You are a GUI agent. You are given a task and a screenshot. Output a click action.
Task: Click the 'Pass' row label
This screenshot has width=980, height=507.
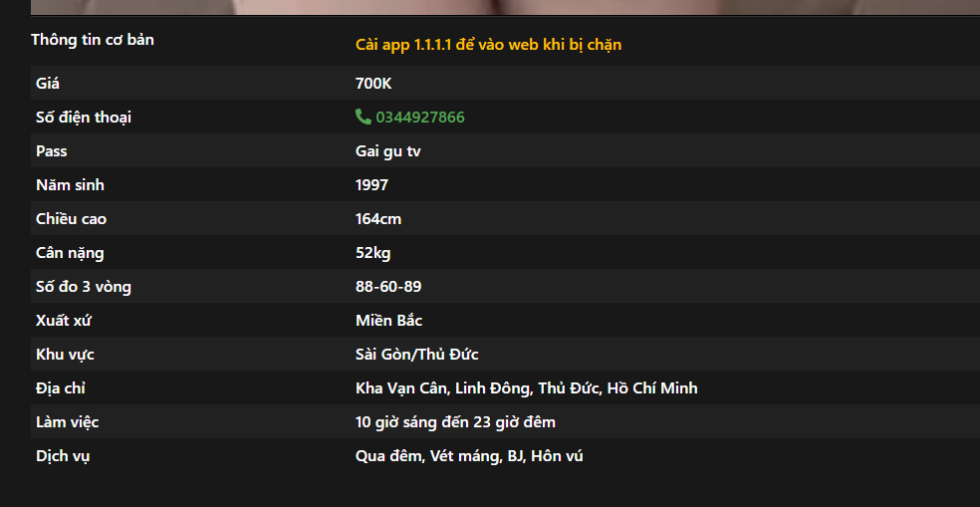tap(51, 151)
